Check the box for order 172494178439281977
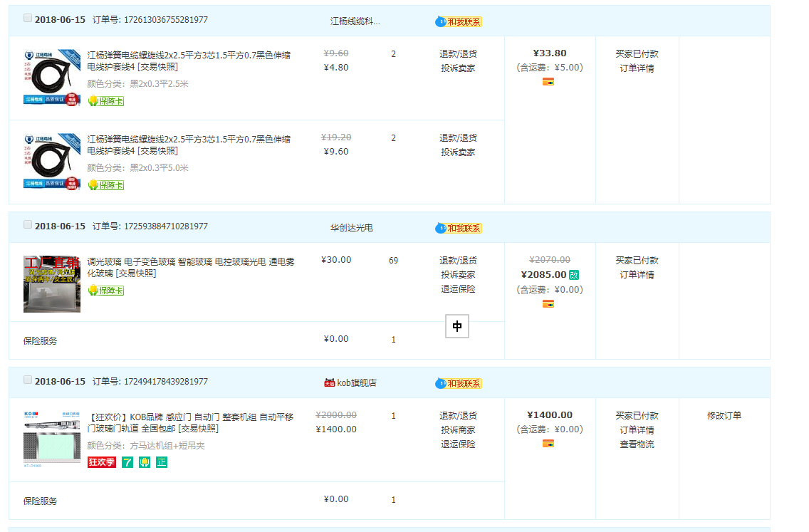 pos(28,380)
